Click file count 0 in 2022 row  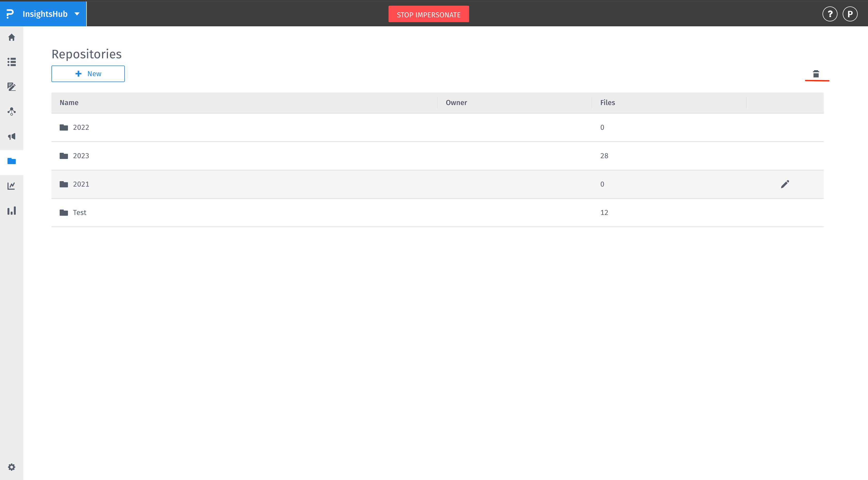(x=602, y=127)
